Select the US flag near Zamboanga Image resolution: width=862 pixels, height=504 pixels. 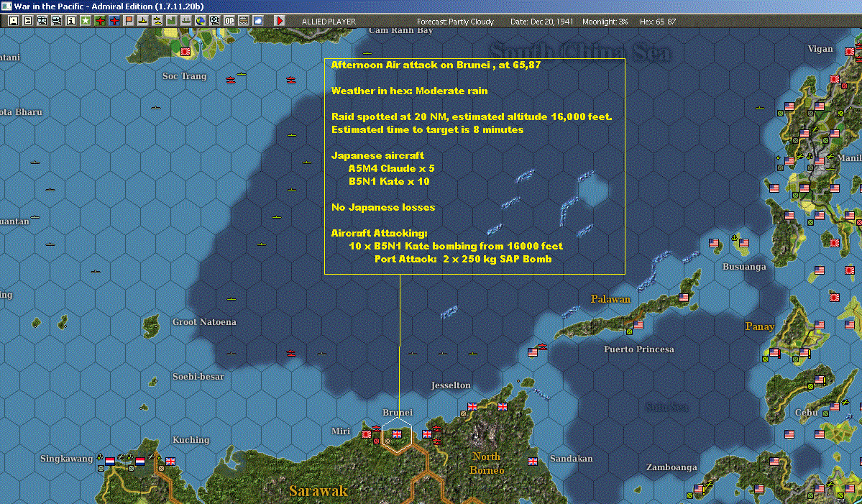(x=699, y=488)
